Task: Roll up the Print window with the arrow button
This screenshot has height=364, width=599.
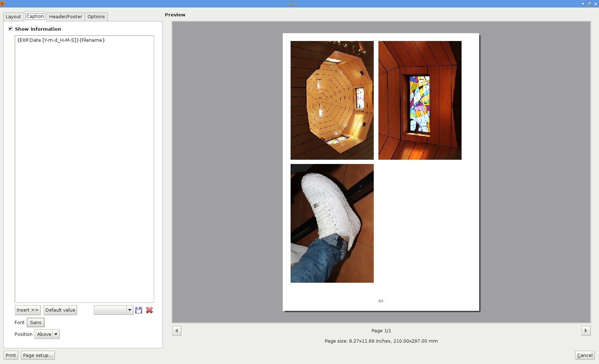Action: click(x=583, y=4)
